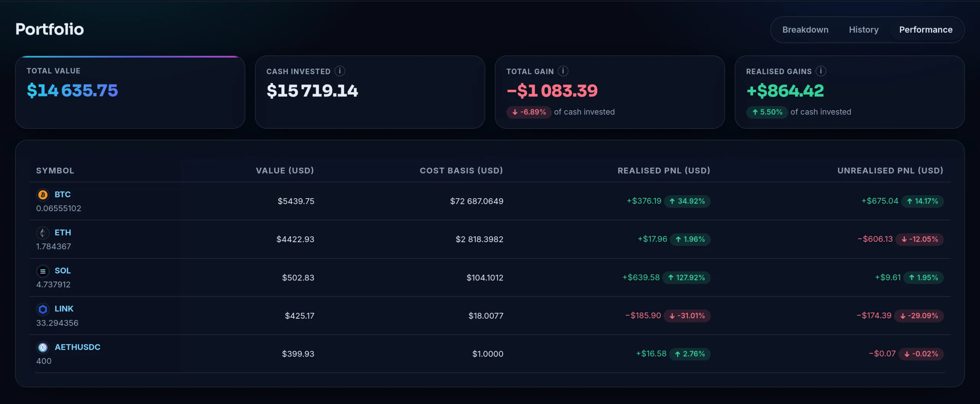Open the ETH symbol link

point(63,233)
